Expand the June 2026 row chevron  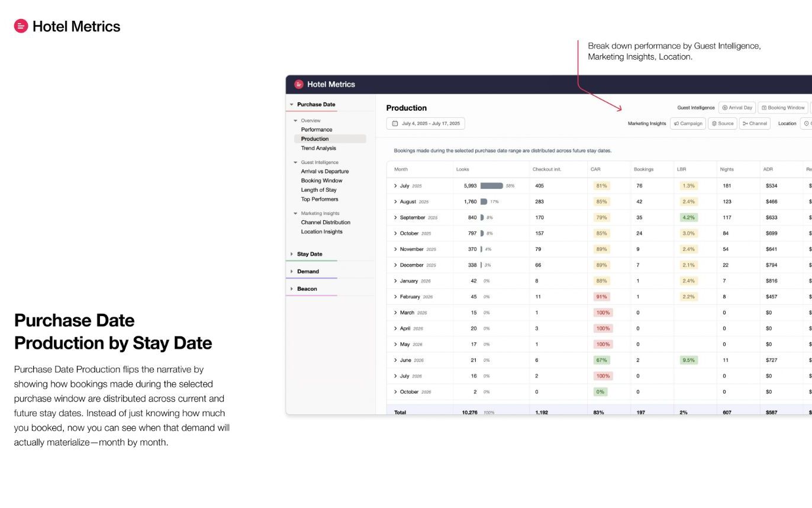(x=395, y=360)
